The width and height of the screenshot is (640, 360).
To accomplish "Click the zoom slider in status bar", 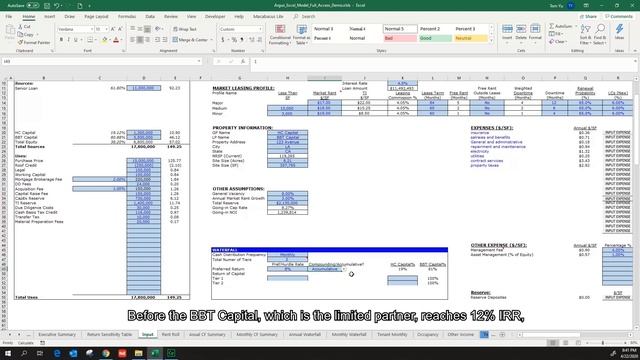I will [x=602, y=343].
